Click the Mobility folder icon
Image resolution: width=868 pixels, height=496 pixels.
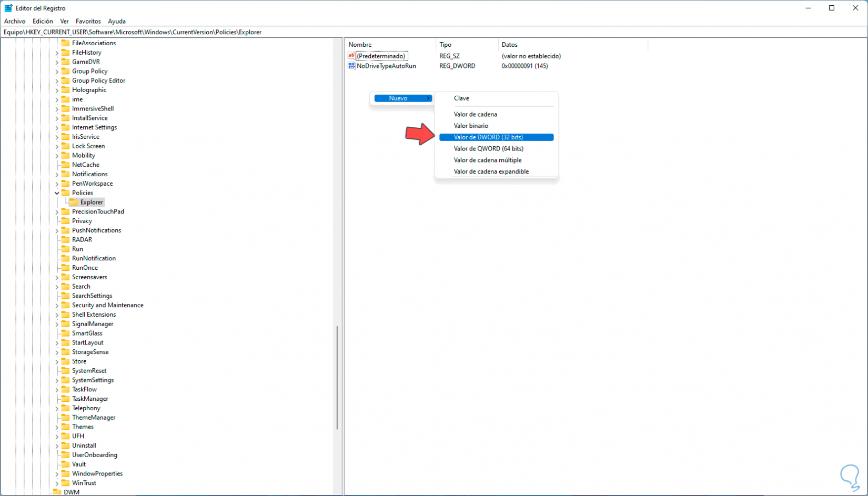click(65, 155)
